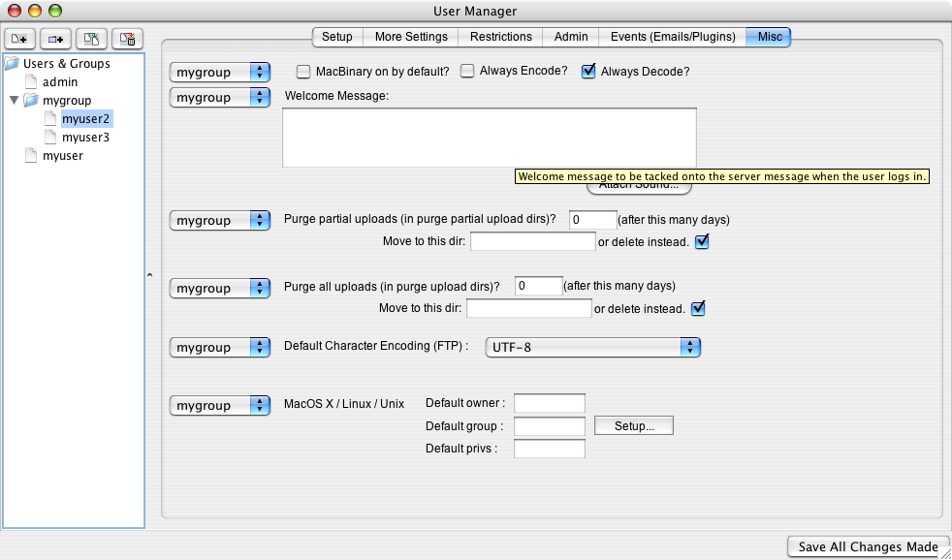Click the add new group icon
Viewport: 952px width, 560px height.
[x=56, y=39]
